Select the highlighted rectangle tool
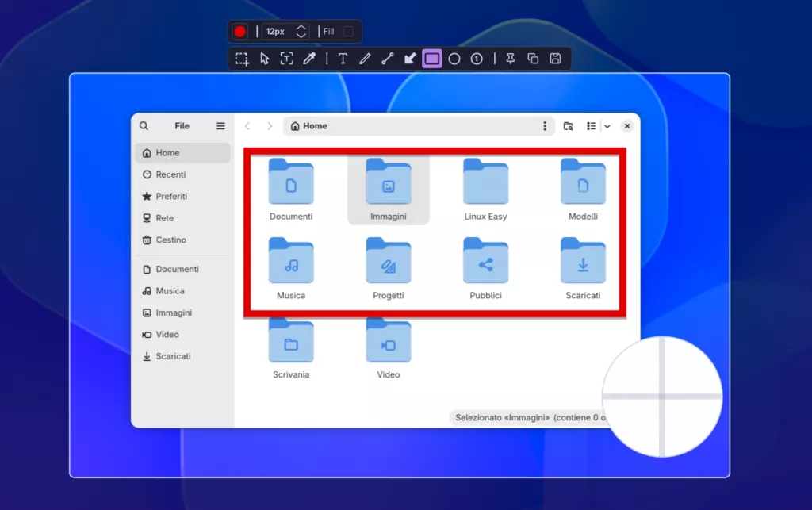This screenshot has width=812, height=510. [x=432, y=59]
